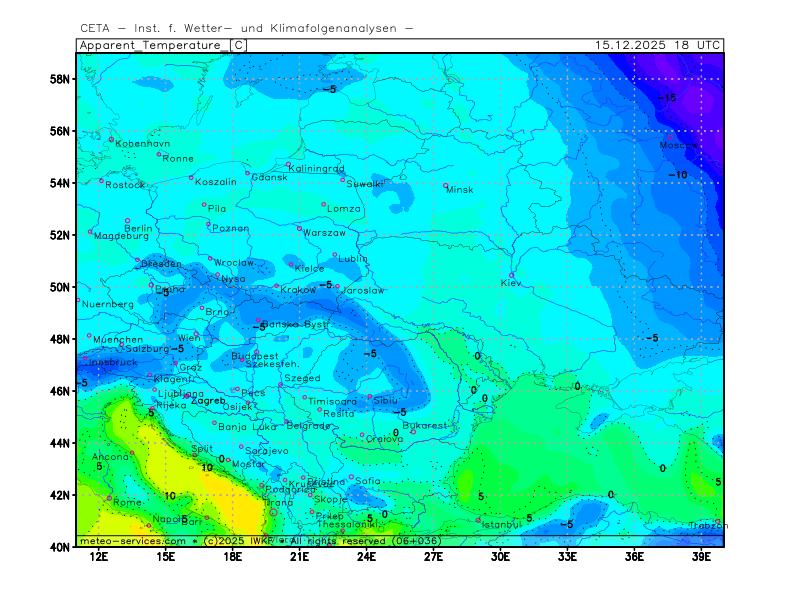Click the Zagreb label on map
This screenshot has width=800, height=600.
[208, 400]
